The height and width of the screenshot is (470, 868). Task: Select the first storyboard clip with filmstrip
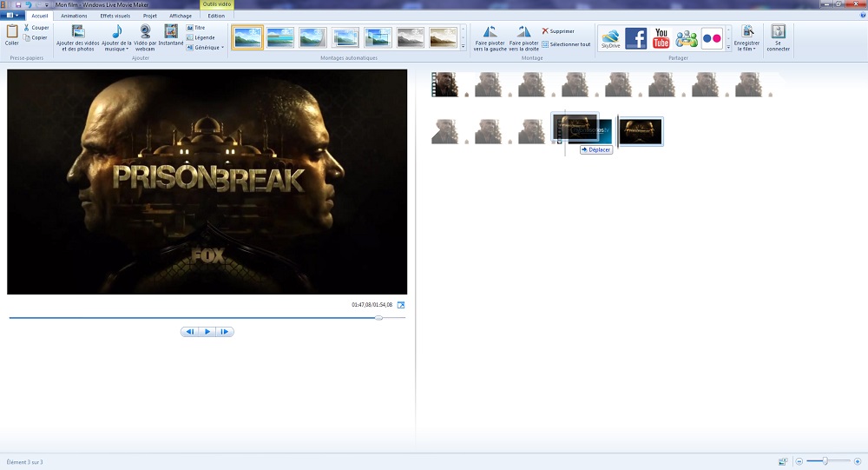pyautogui.click(x=445, y=85)
